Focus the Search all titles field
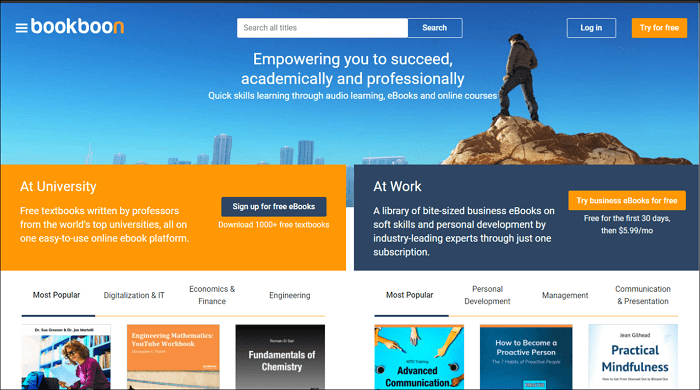 (x=322, y=28)
